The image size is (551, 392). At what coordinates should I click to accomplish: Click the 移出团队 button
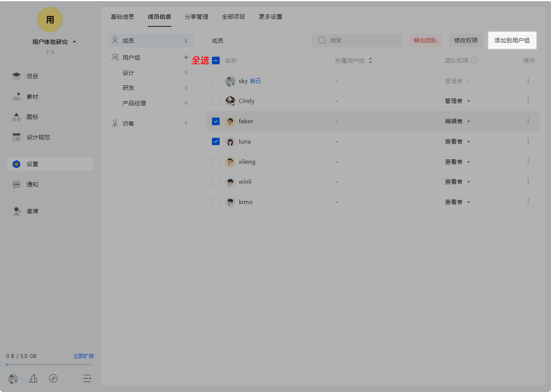[x=425, y=40]
